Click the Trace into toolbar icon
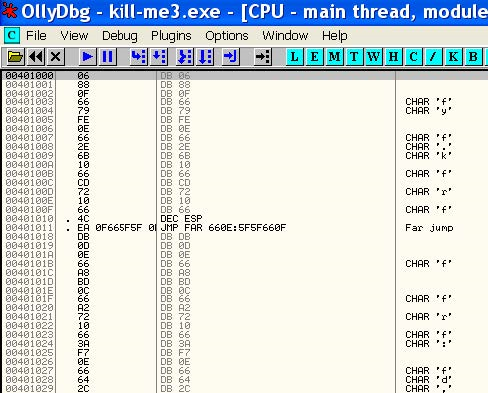Viewport: 488px width, 393px height. (x=185, y=57)
